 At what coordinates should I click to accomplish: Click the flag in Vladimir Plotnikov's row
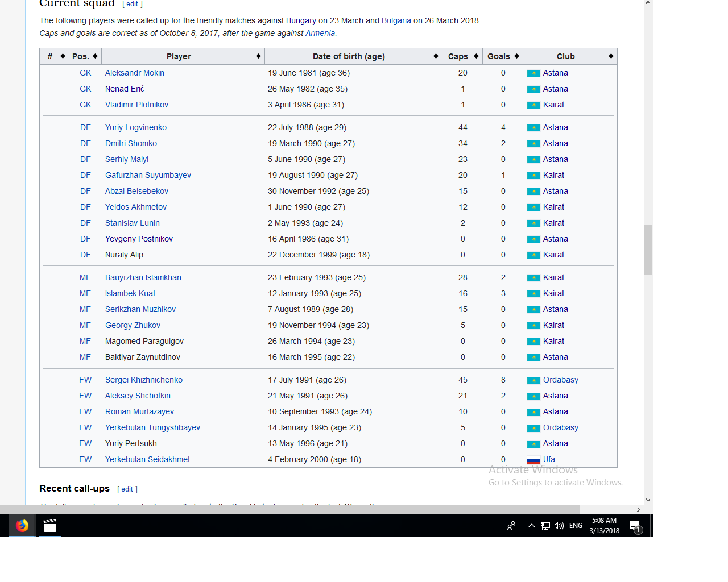coord(533,105)
